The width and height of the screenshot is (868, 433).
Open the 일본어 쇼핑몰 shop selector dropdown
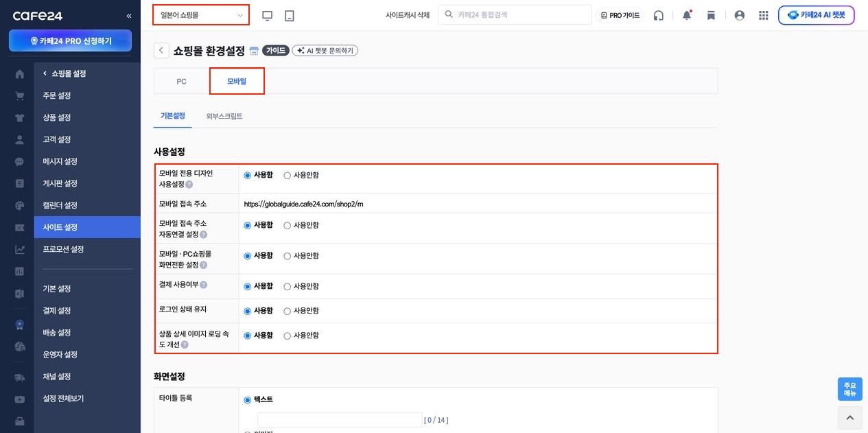click(201, 14)
